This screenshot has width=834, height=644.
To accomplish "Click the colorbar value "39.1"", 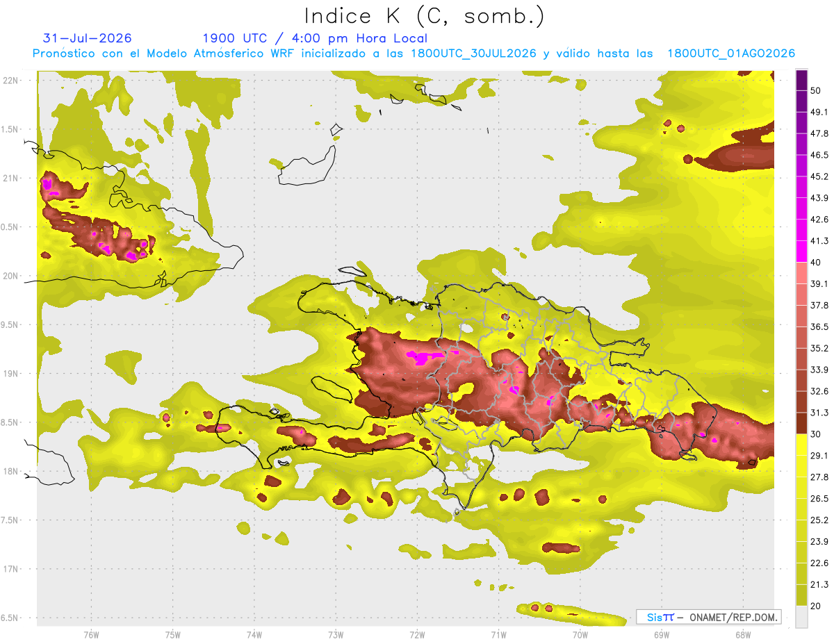I will coord(819,284).
